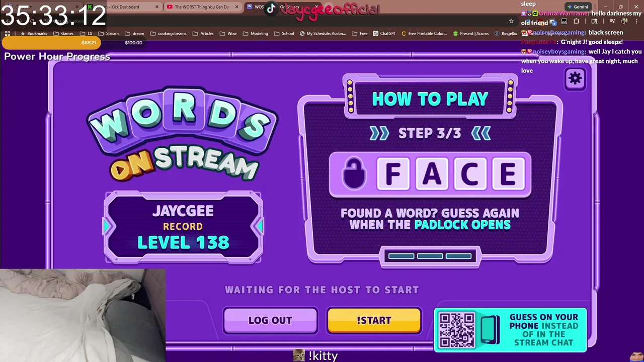Open the Free bookmark folder
Viewport: 644px width, 362px height.
coord(360,34)
